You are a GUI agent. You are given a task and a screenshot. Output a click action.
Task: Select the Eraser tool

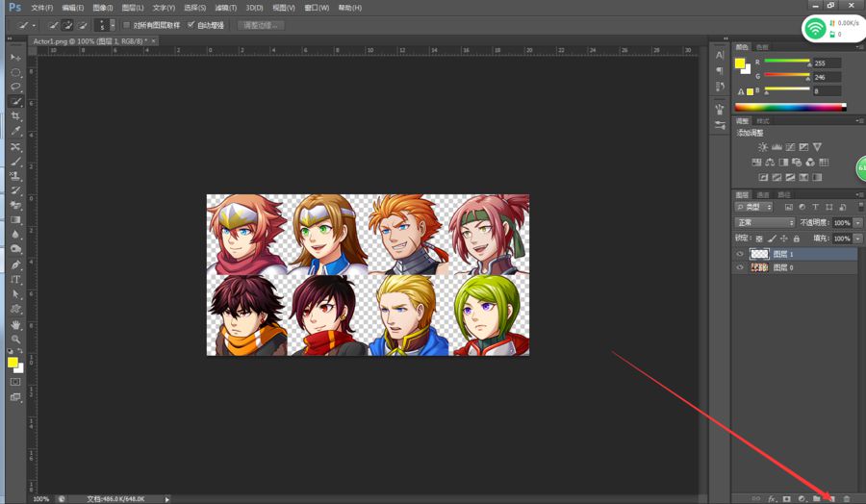click(x=15, y=206)
